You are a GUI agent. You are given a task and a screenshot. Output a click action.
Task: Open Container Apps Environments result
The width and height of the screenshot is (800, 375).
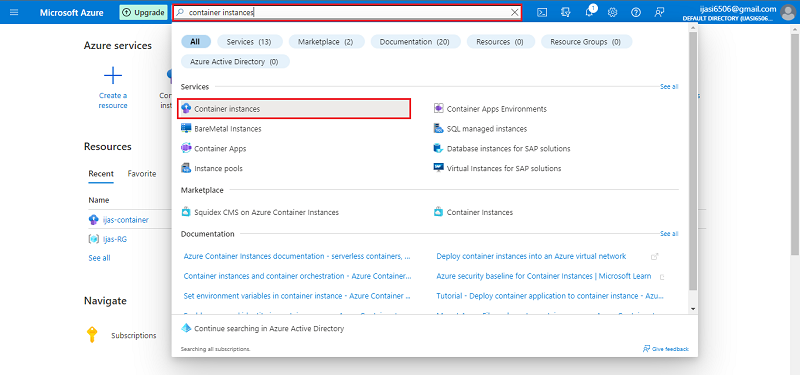(x=496, y=109)
